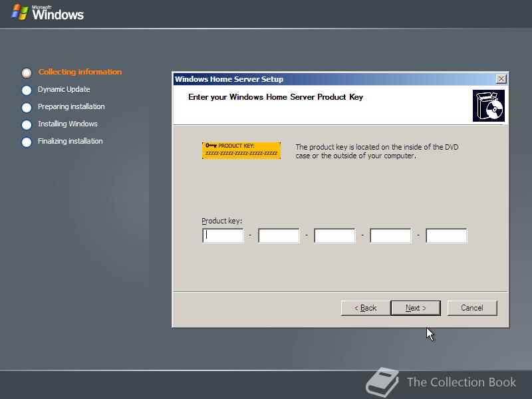Cancel the Home Server setup
This screenshot has height=399, width=532.
(472, 308)
